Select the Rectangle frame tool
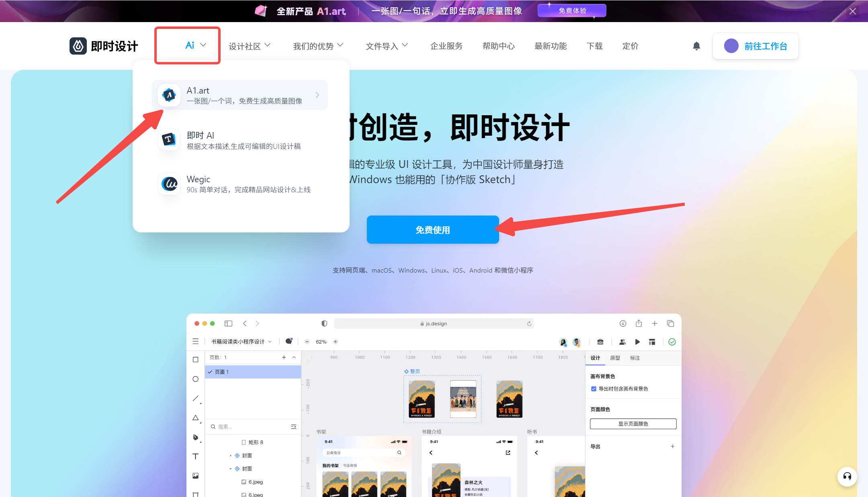The image size is (868, 497). click(196, 360)
